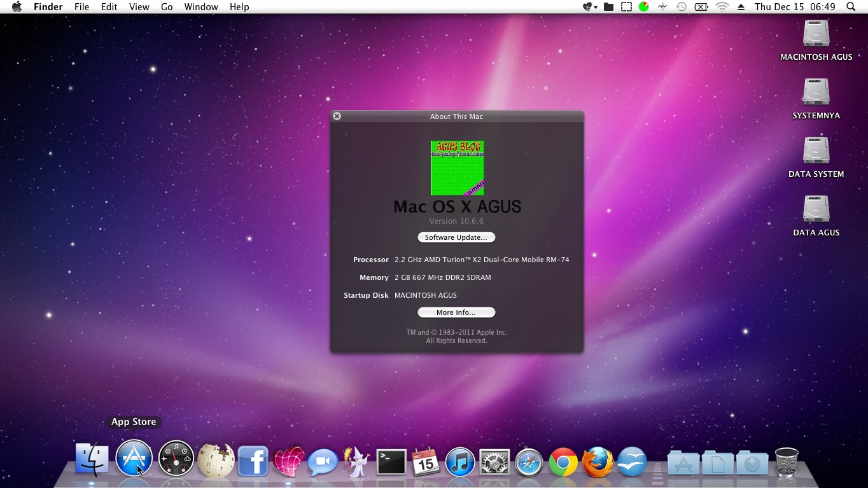This screenshot has width=868, height=488.
Task: Click the Software Update... button
Action: (x=456, y=237)
